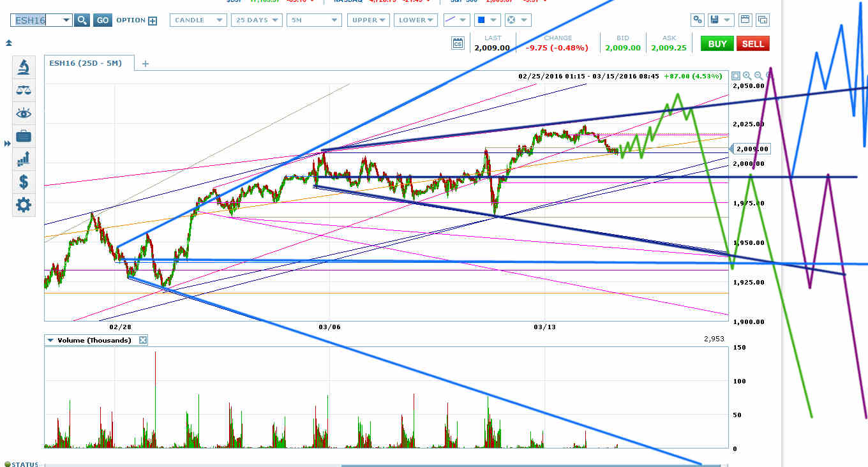Click the LAST price 2,009.00 value
This screenshot has height=467, width=868.
point(491,48)
